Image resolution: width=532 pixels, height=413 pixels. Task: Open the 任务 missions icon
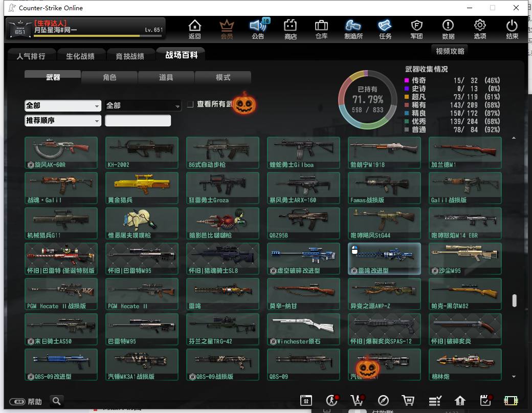pyautogui.click(x=385, y=29)
